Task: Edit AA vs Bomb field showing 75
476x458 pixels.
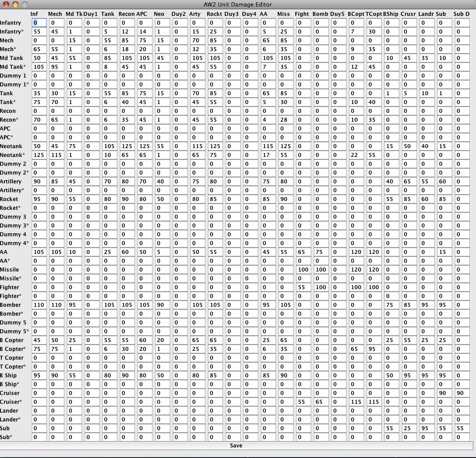Action: click(x=320, y=252)
